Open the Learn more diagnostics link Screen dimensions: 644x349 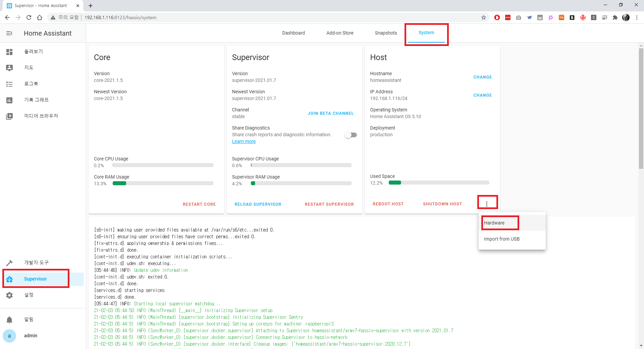244,141
